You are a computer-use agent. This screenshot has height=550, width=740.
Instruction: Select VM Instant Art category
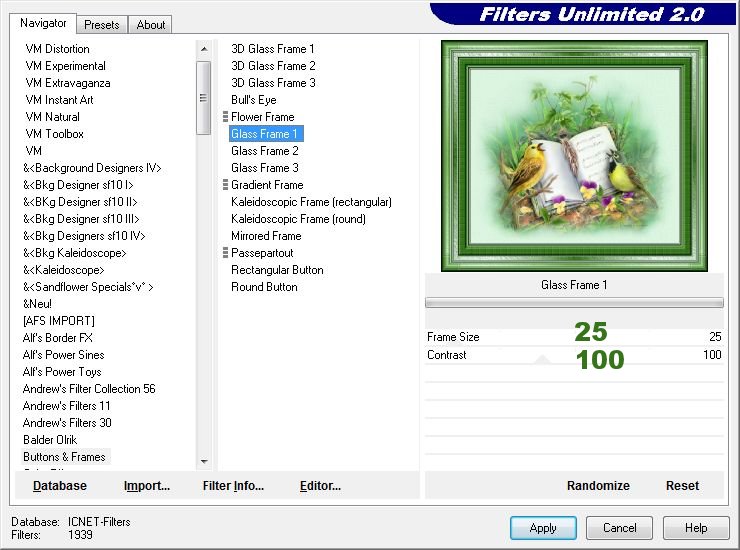pyautogui.click(x=59, y=100)
